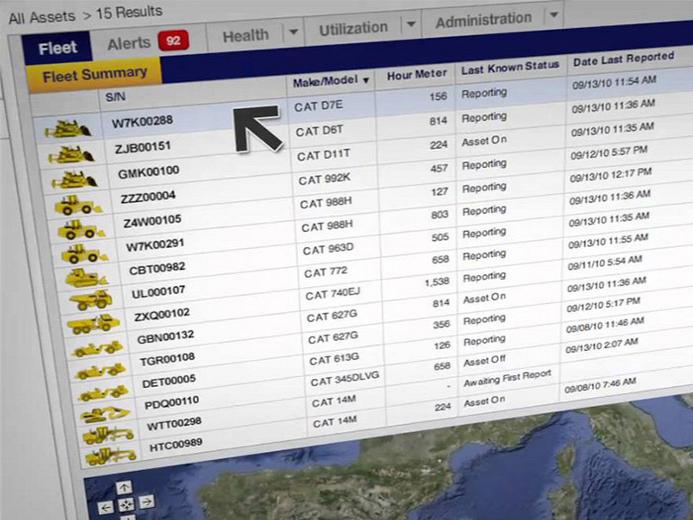Screen dimensions: 693x520
Task: Click the Last Known Status column header
Action: click(x=510, y=68)
